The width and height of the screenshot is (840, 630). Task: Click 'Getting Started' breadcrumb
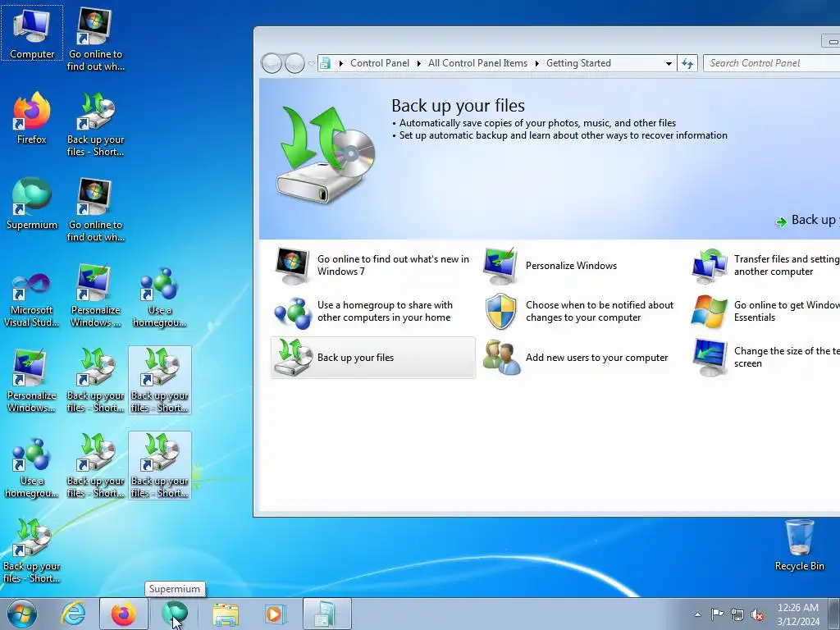pos(578,63)
